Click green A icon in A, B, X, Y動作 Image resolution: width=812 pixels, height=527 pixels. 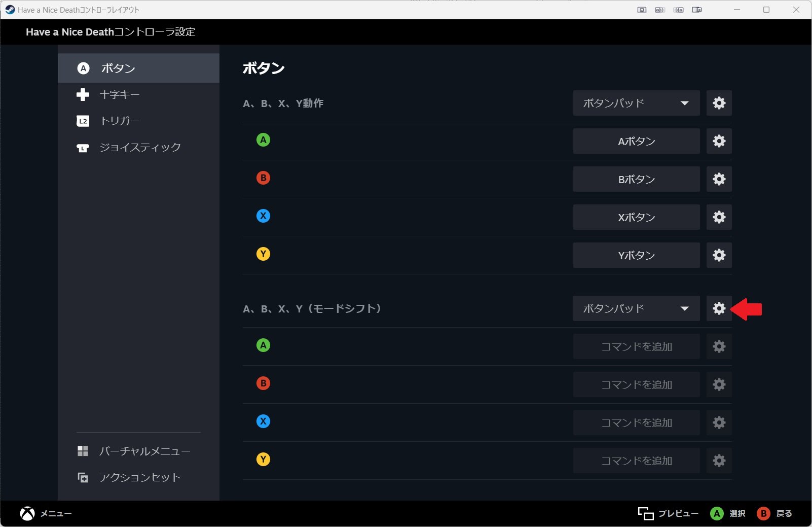[263, 140]
